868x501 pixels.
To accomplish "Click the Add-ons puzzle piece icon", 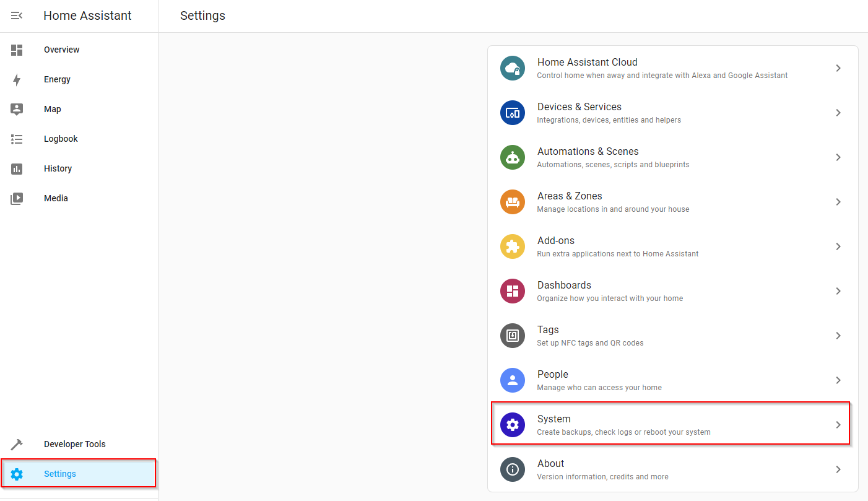I will [x=513, y=246].
